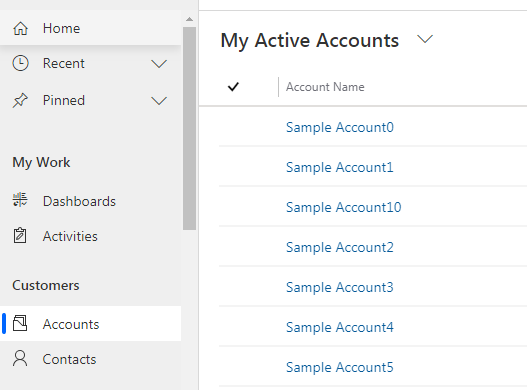Sort by Account Name column header
The height and width of the screenshot is (390, 527).
pos(325,87)
